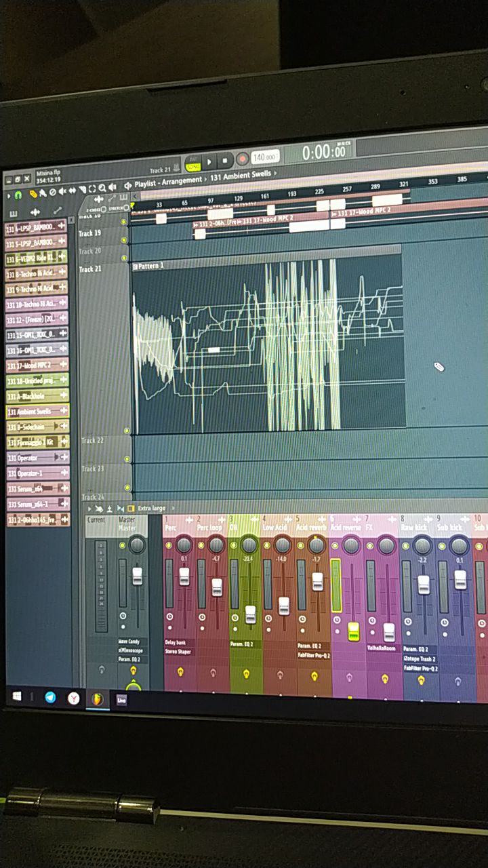
Task: Open iZotope Trash 2 on Raw kick
Action: pos(420,658)
